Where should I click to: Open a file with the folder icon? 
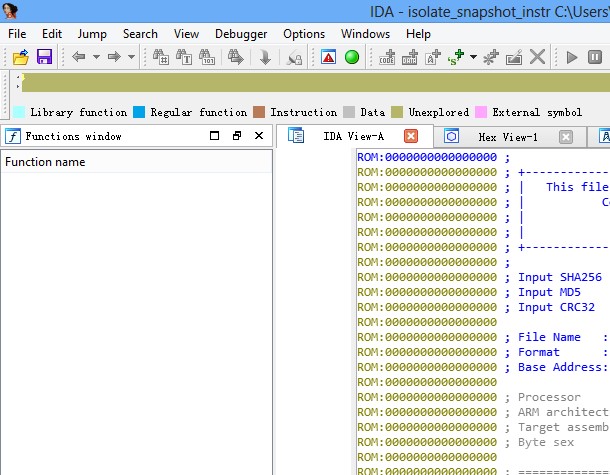[x=21, y=57]
